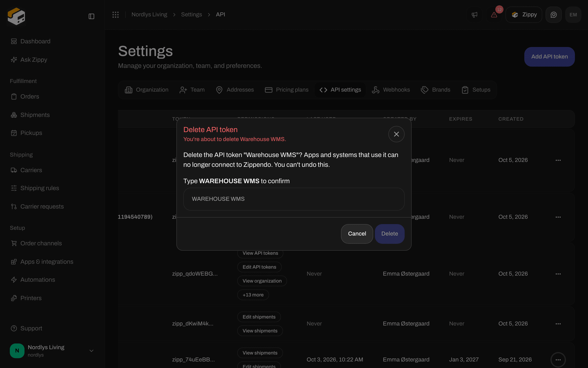Click the Edit shipments chip in zipp_dKwiM4k row
Viewport: 588px width, 368px height.
[x=259, y=317]
